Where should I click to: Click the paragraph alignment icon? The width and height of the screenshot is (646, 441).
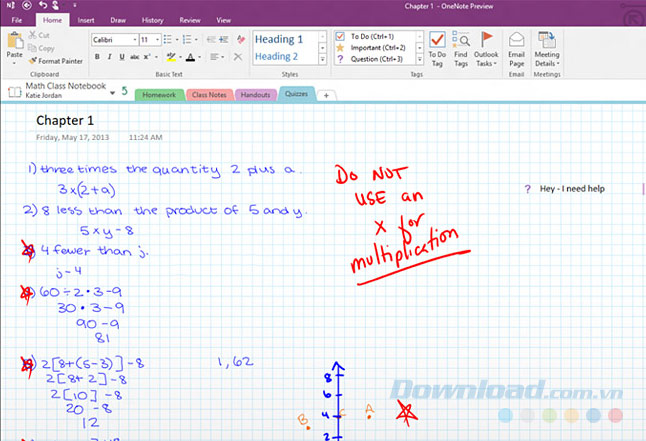pyautogui.click(x=214, y=57)
